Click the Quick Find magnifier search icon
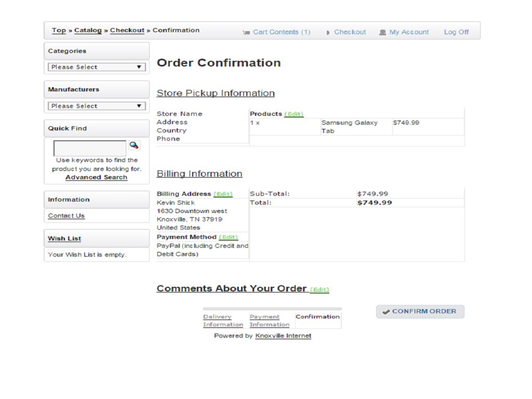 click(134, 145)
